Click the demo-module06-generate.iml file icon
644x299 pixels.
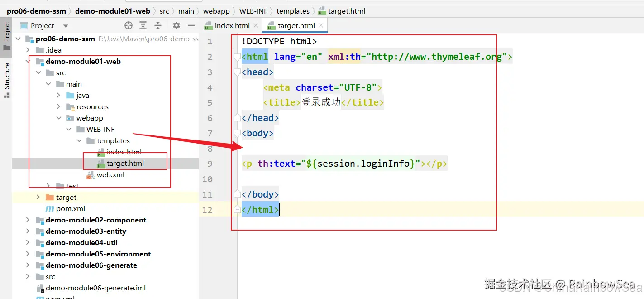coord(40,288)
